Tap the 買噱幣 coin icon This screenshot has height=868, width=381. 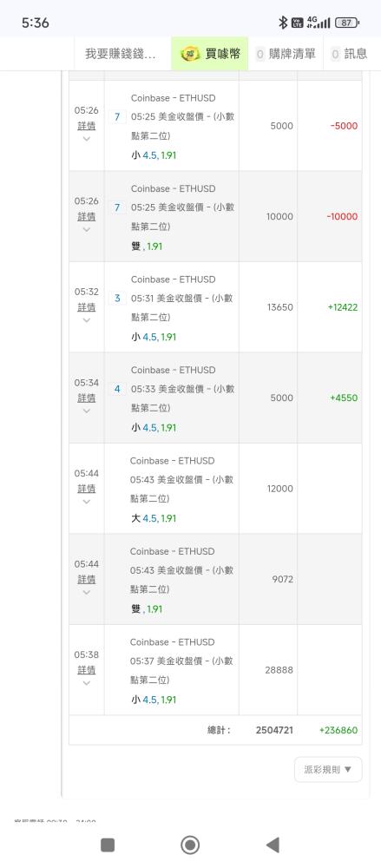click(x=191, y=54)
